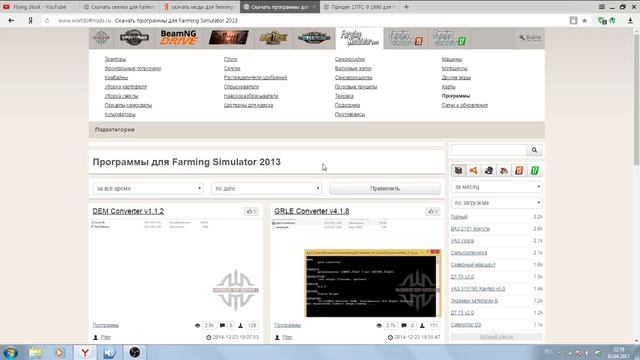Switch to the 'Скачать сеялки' browser tab
This screenshot has width=640, height=360.
click(120, 7)
